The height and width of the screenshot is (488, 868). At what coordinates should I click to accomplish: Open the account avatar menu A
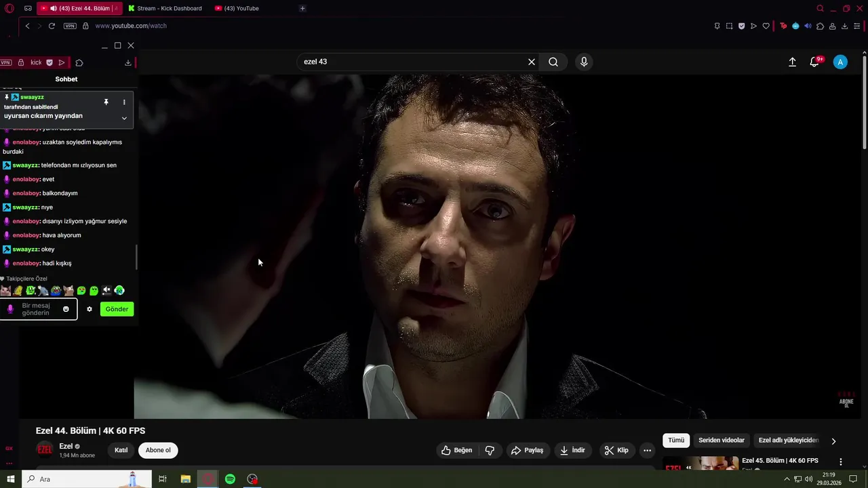click(x=840, y=62)
